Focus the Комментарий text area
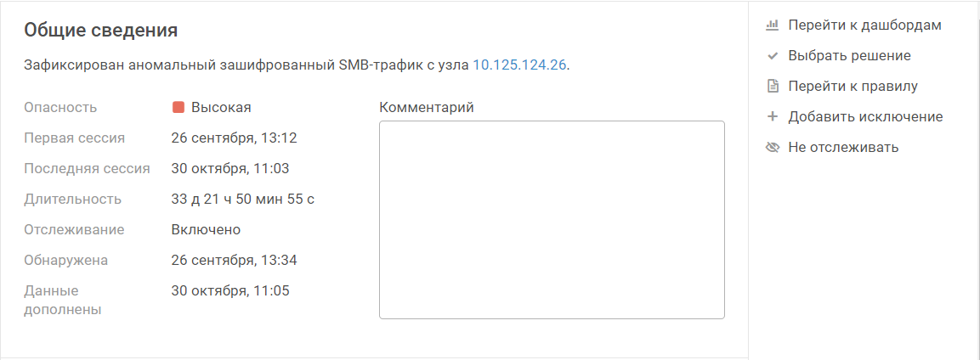980x360 pixels. [552, 219]
